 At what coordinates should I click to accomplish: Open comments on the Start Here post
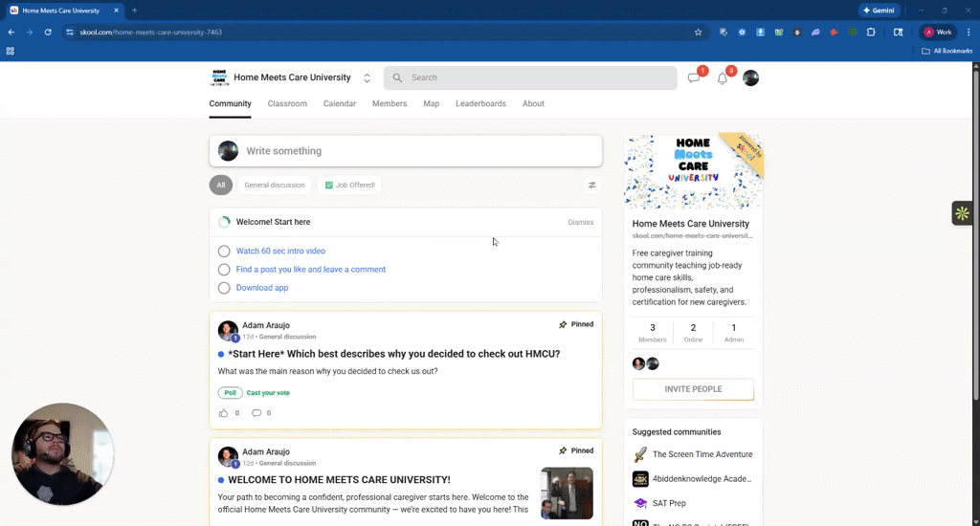coord(256,413)
